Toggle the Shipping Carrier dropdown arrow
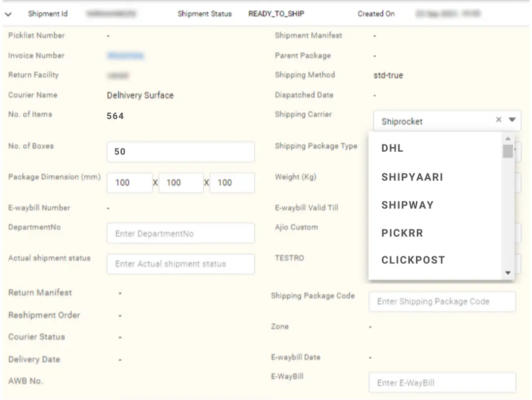Viewport: 532px width, 400px height. (512, 120)
